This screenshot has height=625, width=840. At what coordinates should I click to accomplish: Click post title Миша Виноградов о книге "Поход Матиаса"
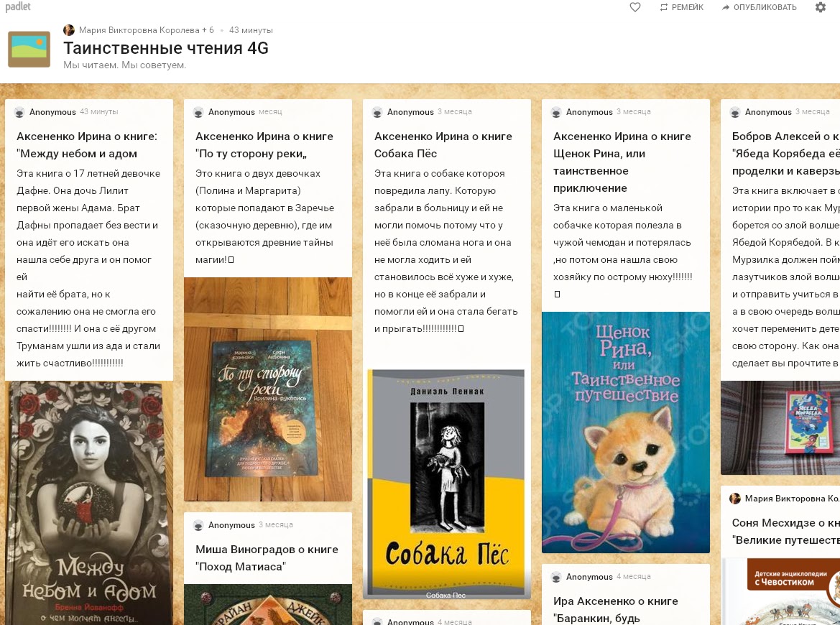pyautogui.click(x=267, y=558)
